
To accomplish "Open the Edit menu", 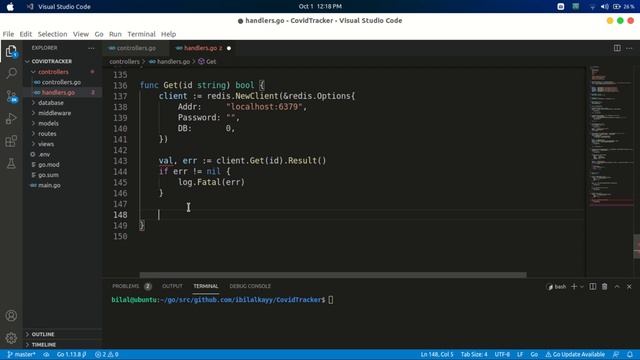I will coord(26,34).
